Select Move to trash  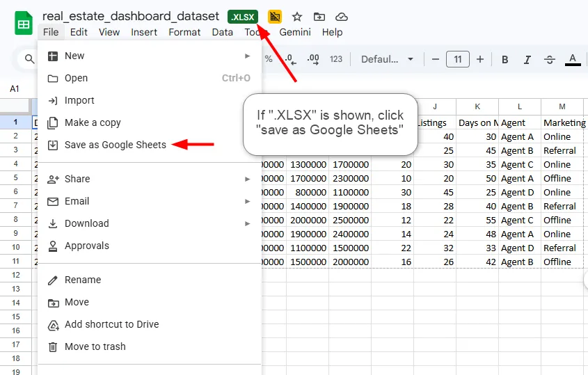tap(149, 346)
